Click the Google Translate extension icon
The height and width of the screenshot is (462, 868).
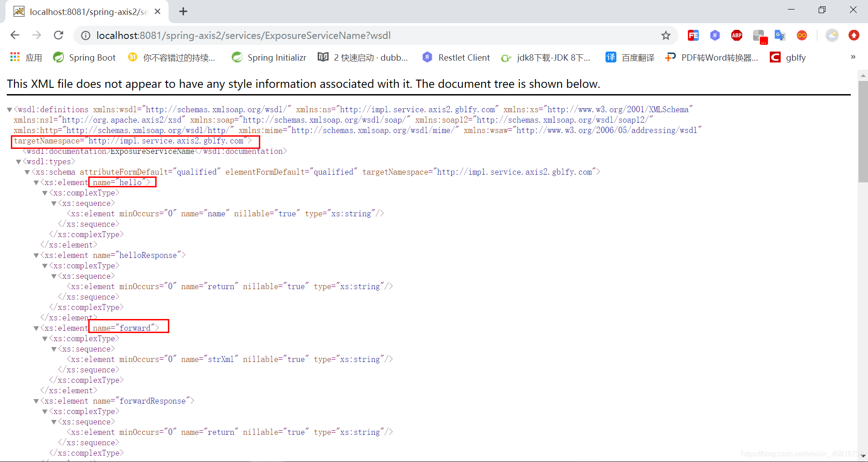pos(780,35)
